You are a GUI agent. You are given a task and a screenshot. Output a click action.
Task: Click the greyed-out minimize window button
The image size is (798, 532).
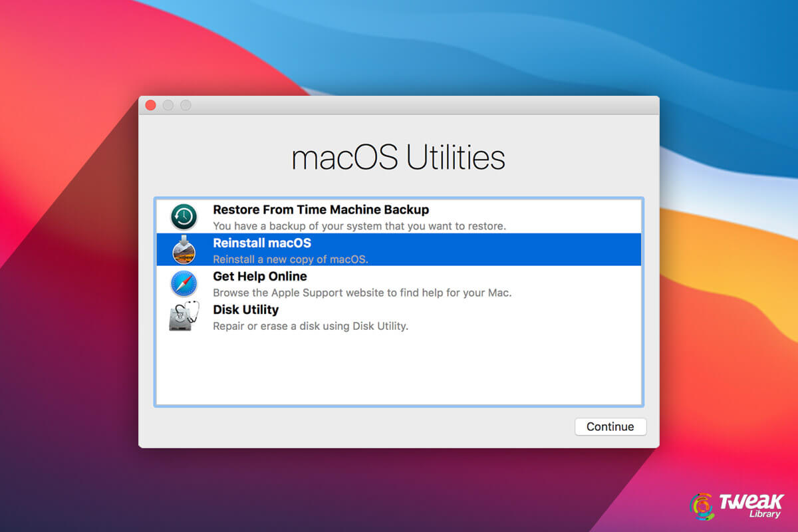tap(168, 105)
